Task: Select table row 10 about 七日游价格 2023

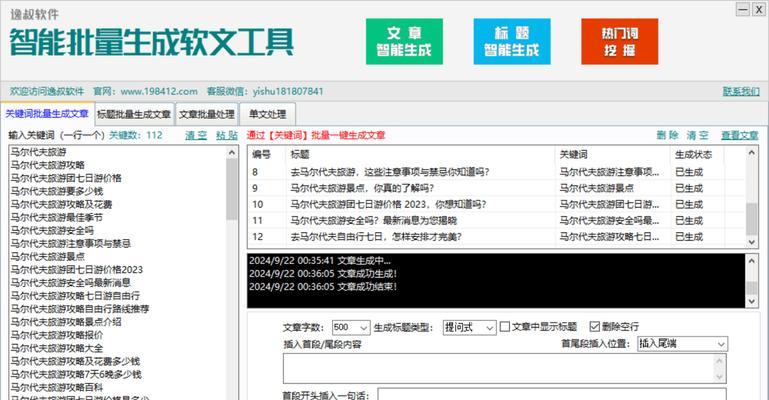Action: [x=497, y=204]
